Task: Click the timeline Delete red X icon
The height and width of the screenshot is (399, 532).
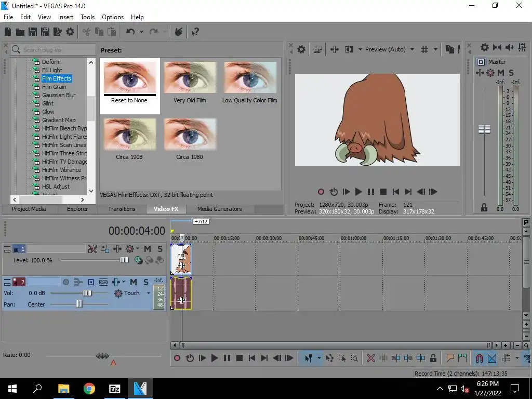Action: point(371,358)
